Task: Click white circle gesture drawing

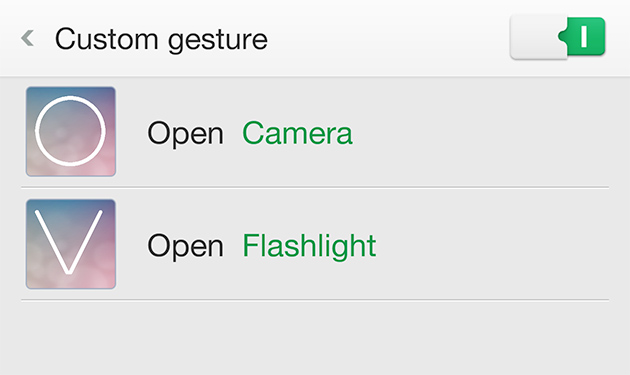Action: tap(70, 131)
